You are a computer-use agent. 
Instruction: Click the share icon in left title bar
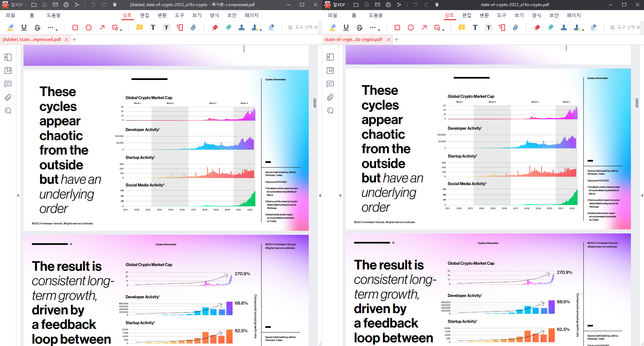pyautogui.click(x=77, y=5)
